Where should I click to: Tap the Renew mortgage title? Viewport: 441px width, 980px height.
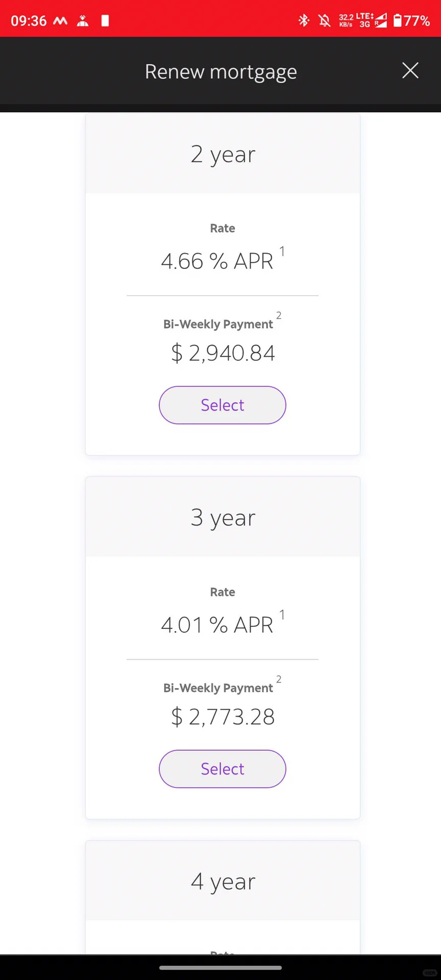click(x=220, y=71)
